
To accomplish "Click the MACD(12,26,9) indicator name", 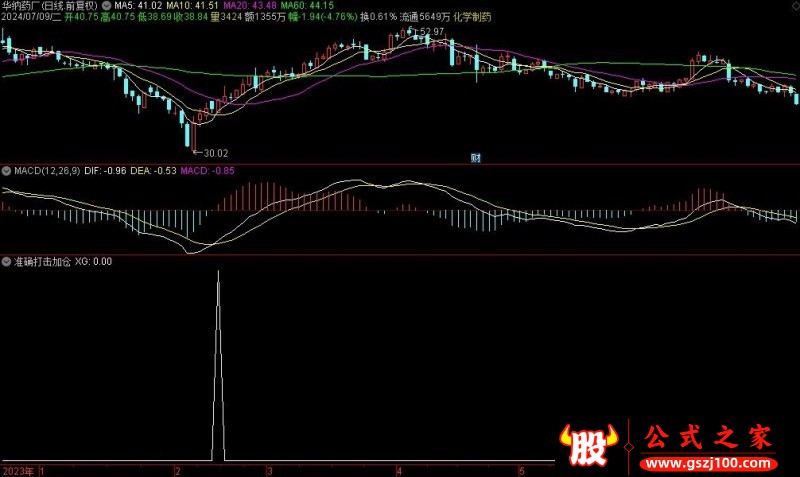I will click(x=47, y=171).
